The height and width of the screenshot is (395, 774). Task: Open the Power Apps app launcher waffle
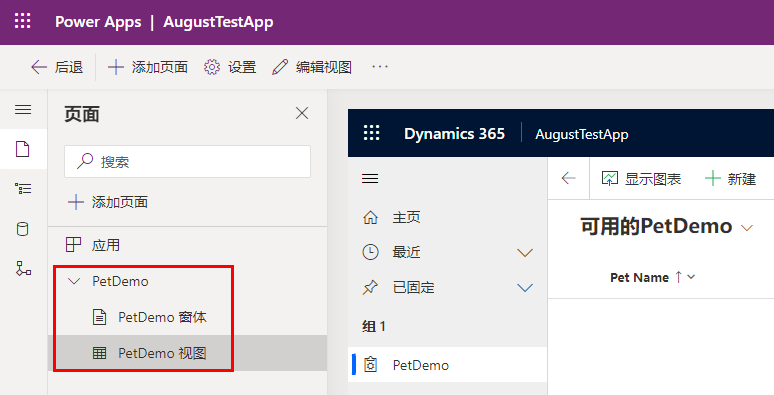22,21
